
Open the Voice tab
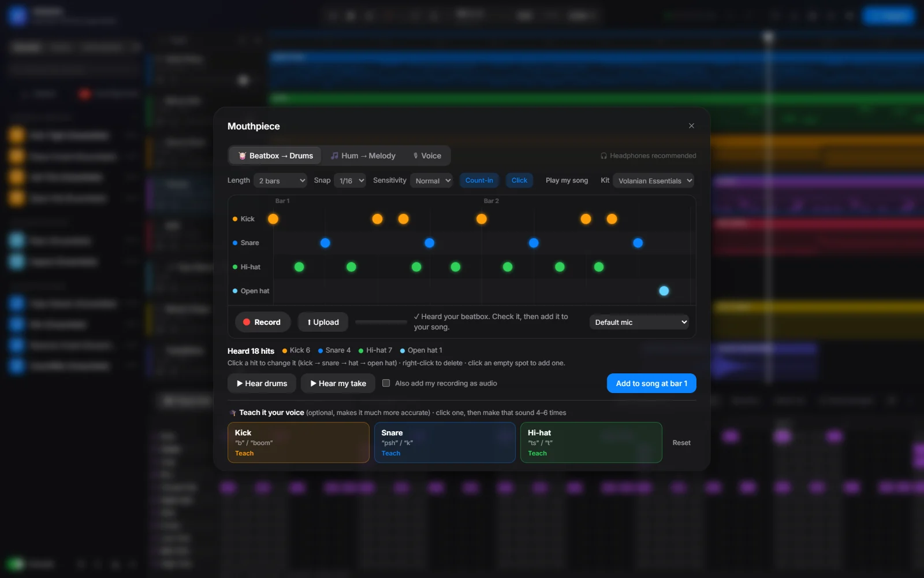[427, 156]
